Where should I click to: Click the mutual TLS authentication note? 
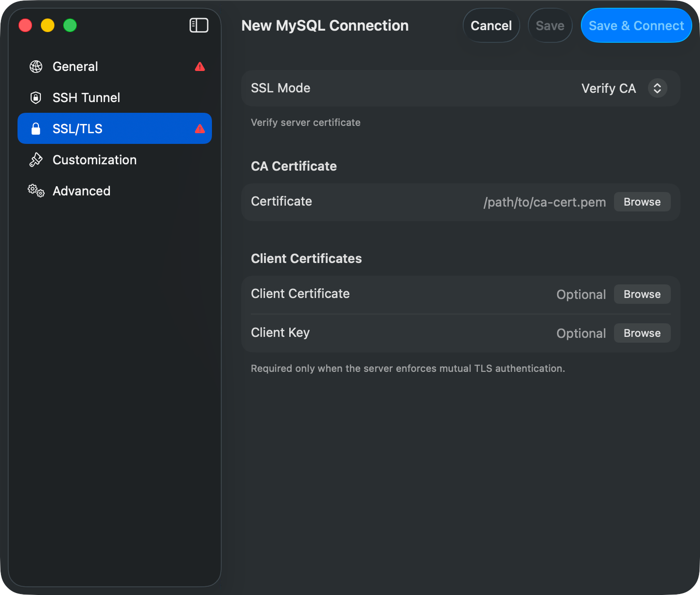pyautogui.click(x=408, y=368)
